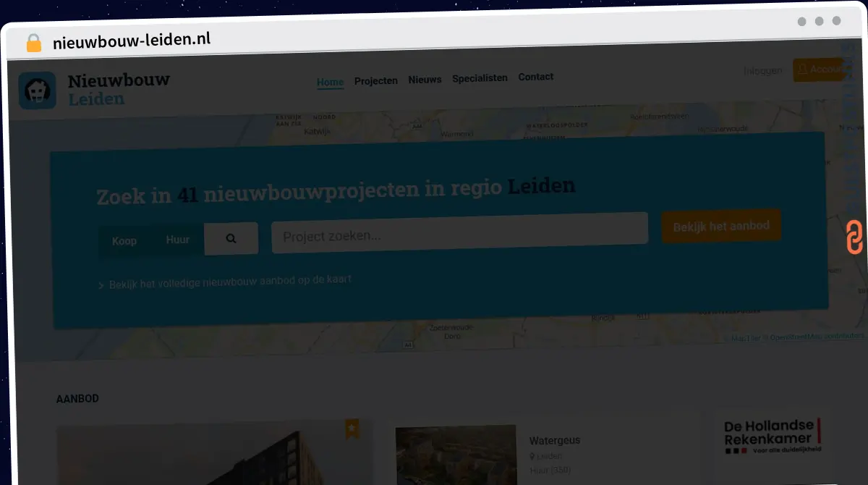Focus the Project zoeken input field
The image size is (868, 485).
coord(460,233)
